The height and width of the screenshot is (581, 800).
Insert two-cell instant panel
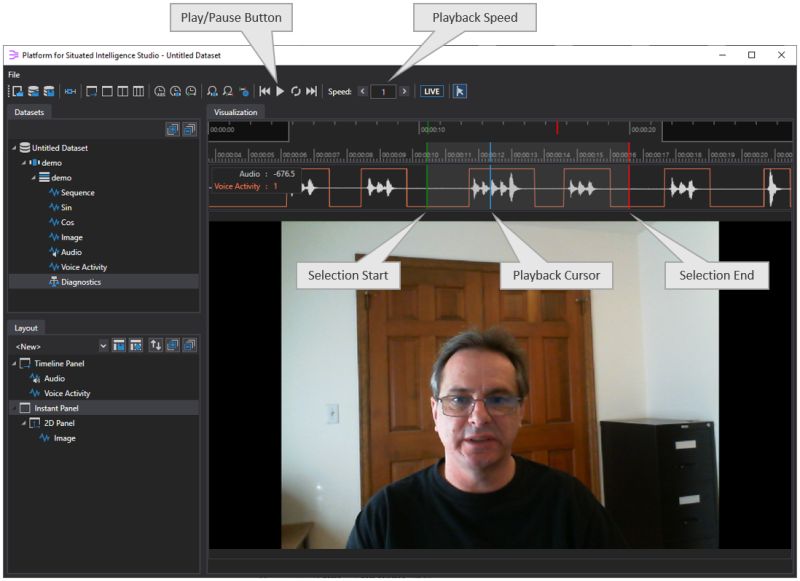tap(123, 91)
